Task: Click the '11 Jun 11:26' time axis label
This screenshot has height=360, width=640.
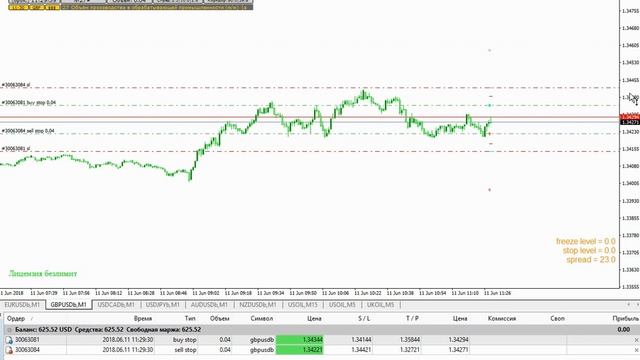Action: tap(497, 293)
